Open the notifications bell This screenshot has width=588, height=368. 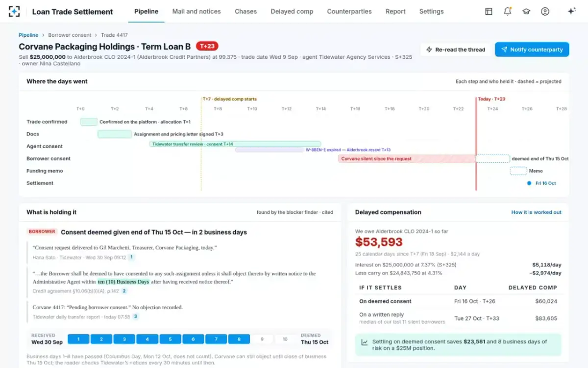(508, 11)
